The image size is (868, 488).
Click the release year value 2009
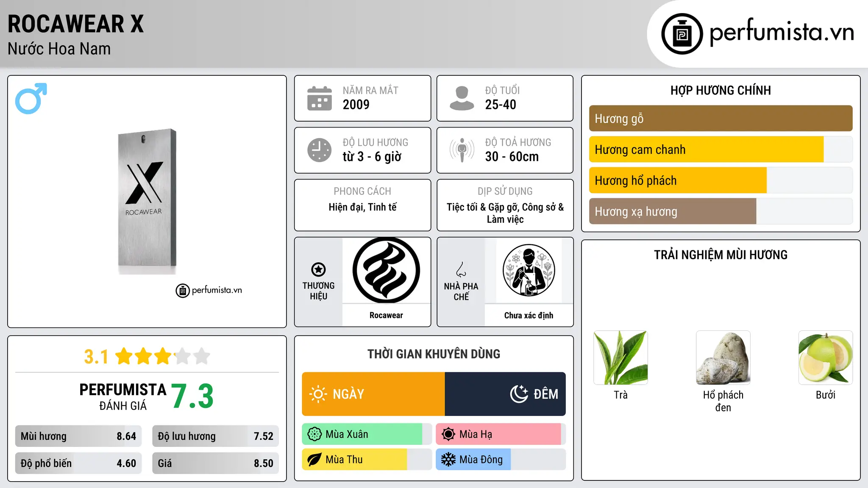click(356, 105)
